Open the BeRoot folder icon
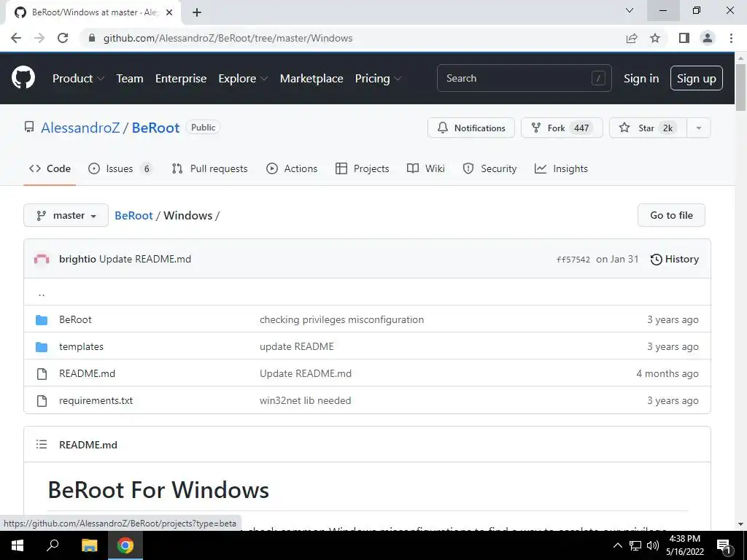The height and width of the screenshot is (560, 747). (x=42, y=319)
